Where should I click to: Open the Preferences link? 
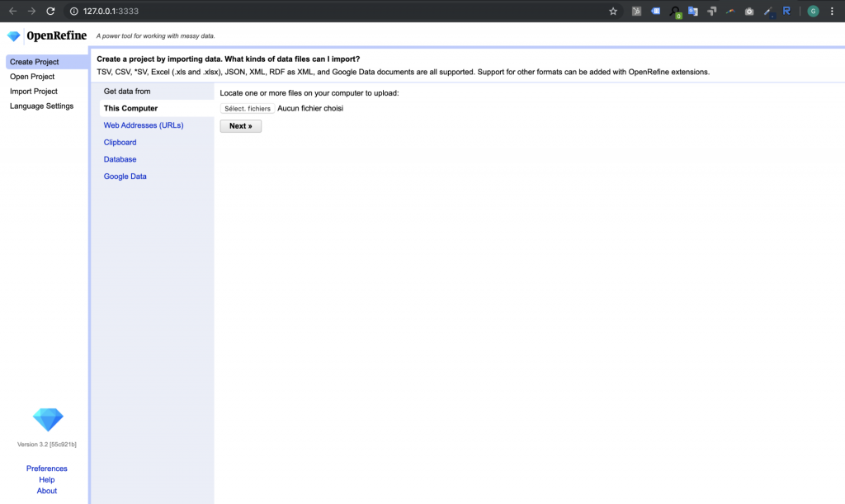coord(47,469)
